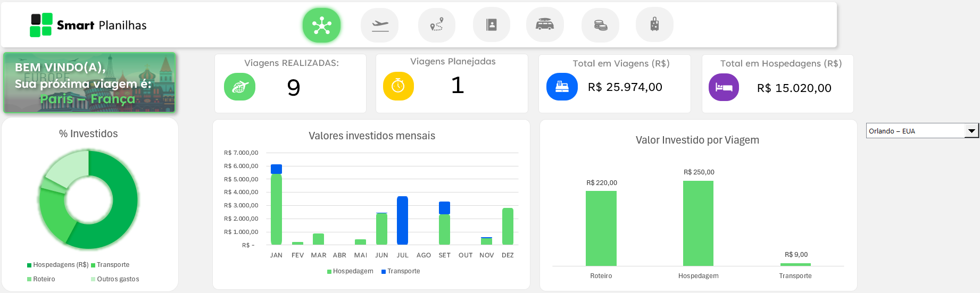Click the AGO month axis label
Screen dimensions: 980x293
coord(423,255)
